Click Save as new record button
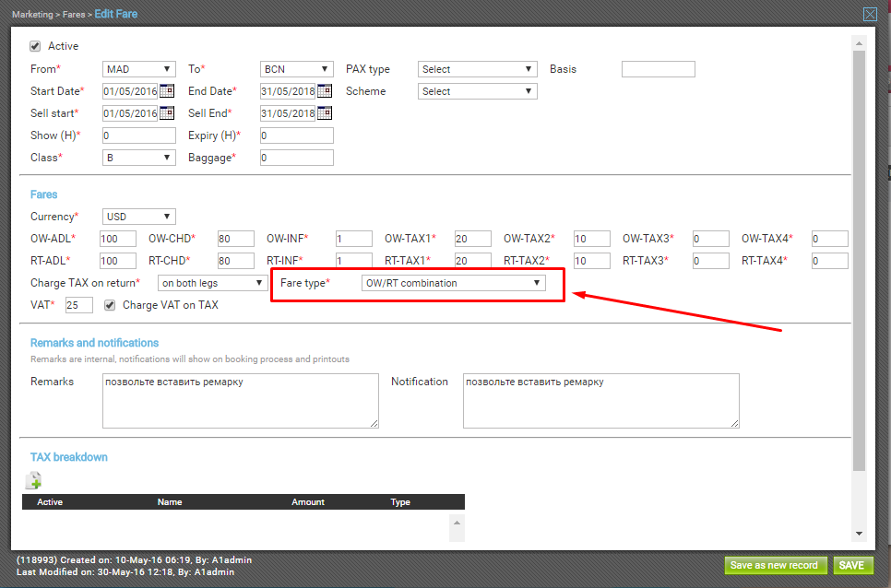 pyautogui.click(x=774, y=565)
